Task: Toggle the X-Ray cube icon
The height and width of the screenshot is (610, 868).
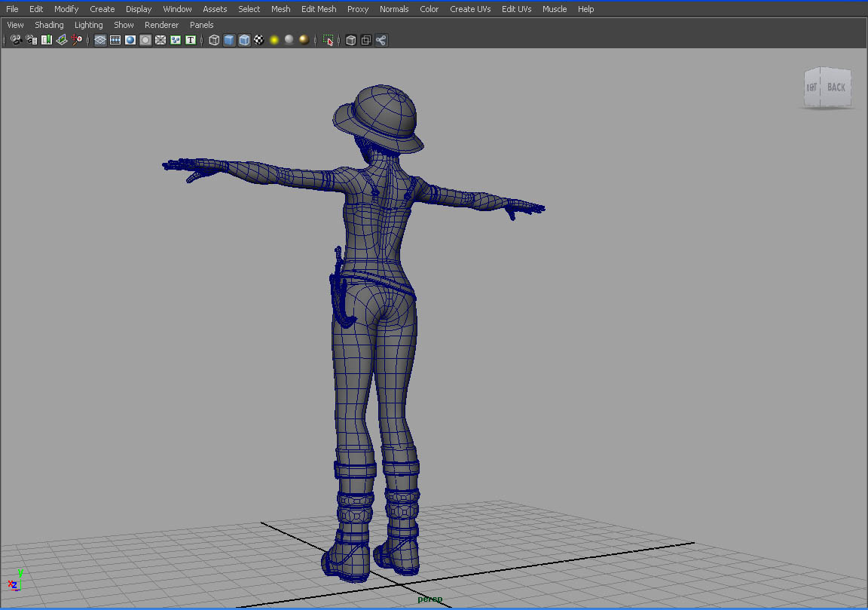Action: pos(351,40)
